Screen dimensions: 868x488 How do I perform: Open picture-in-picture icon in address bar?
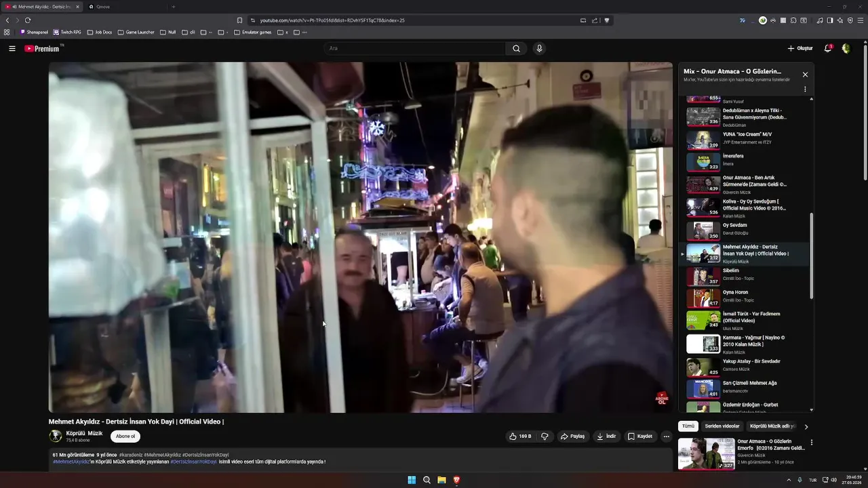click(583, 20)
